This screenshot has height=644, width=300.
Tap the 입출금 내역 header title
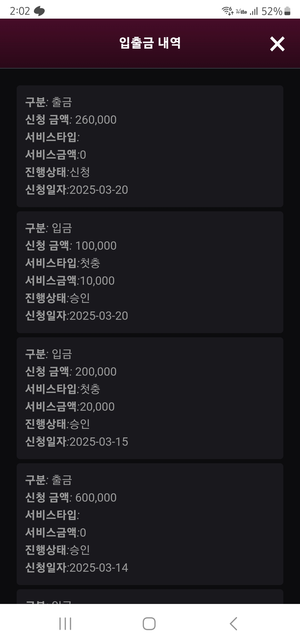pos(150,43)
